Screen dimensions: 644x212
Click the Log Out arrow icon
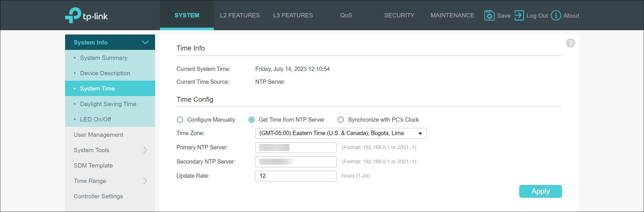point(519,15)
